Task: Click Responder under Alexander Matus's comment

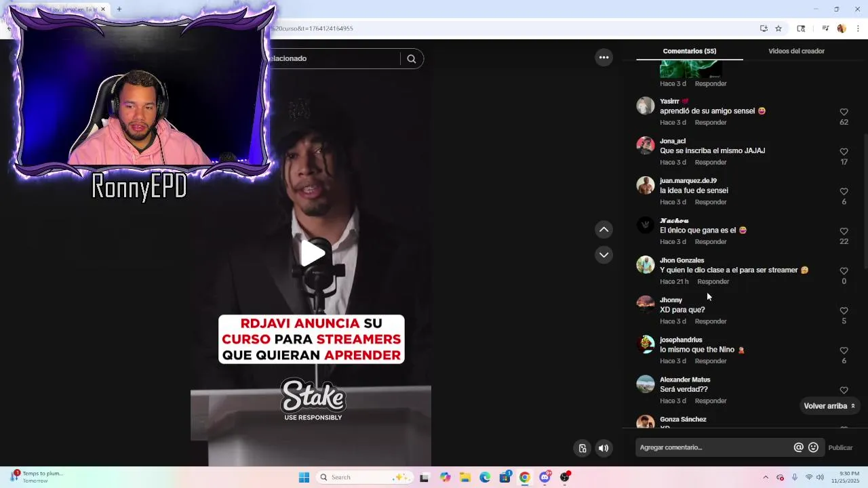Action: pyautogui.click(x=711, y=401)
